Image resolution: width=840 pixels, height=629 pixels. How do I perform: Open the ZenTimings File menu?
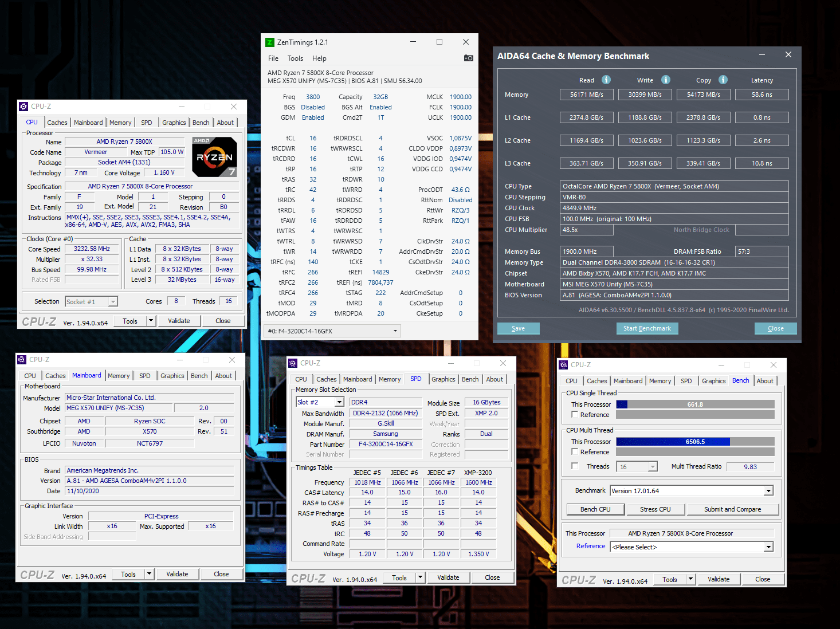point(273,58)
